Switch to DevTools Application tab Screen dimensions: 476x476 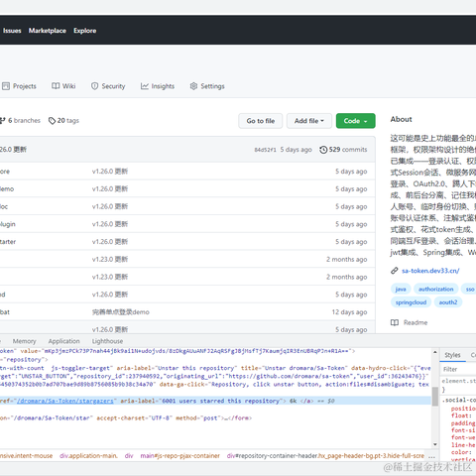(x=63, y=341)
